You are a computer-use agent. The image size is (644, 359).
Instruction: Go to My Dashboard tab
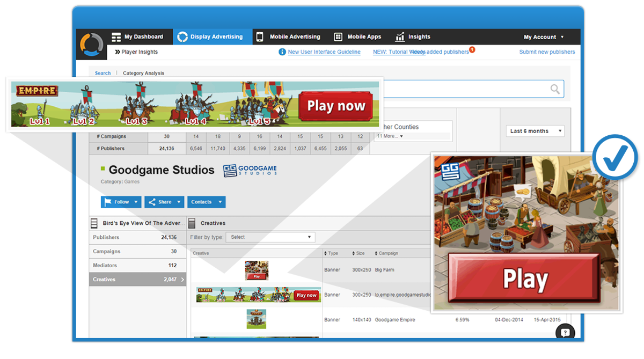137,37
